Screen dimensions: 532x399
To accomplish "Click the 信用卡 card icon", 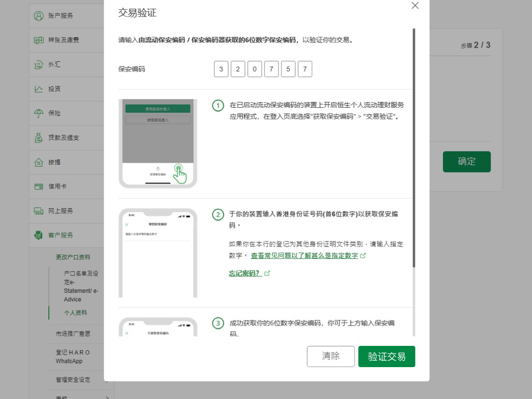I will tap(39, 186).
